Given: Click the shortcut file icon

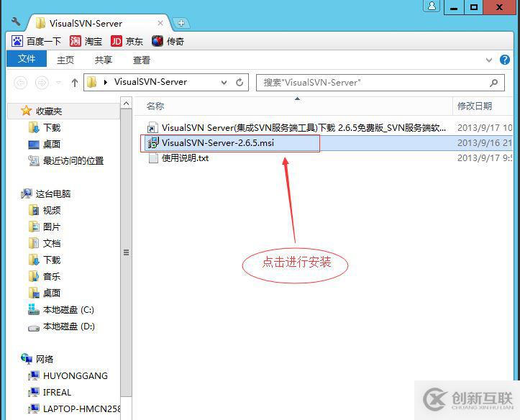Looking at the screenshot, I should [x=152, y=127].
